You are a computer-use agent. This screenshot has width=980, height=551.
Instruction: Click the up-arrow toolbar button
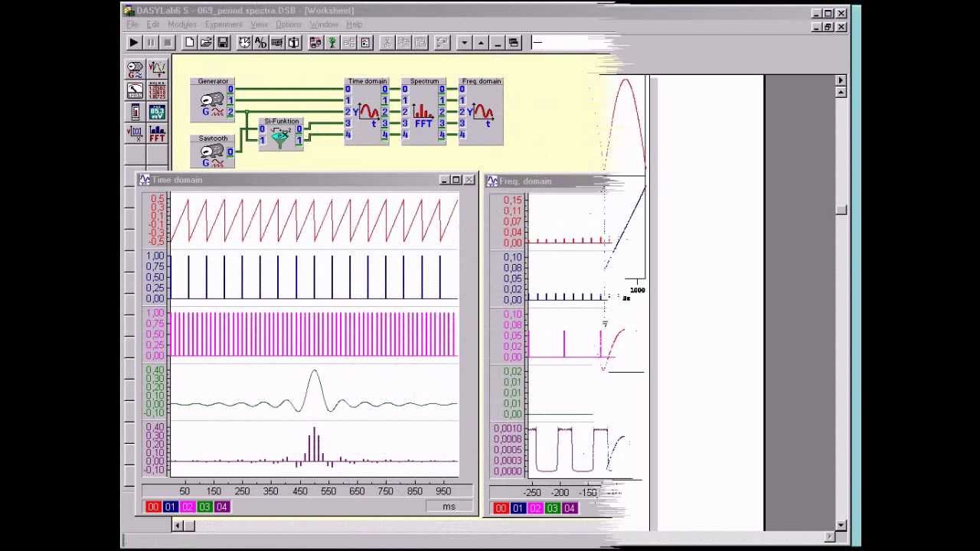481,43
